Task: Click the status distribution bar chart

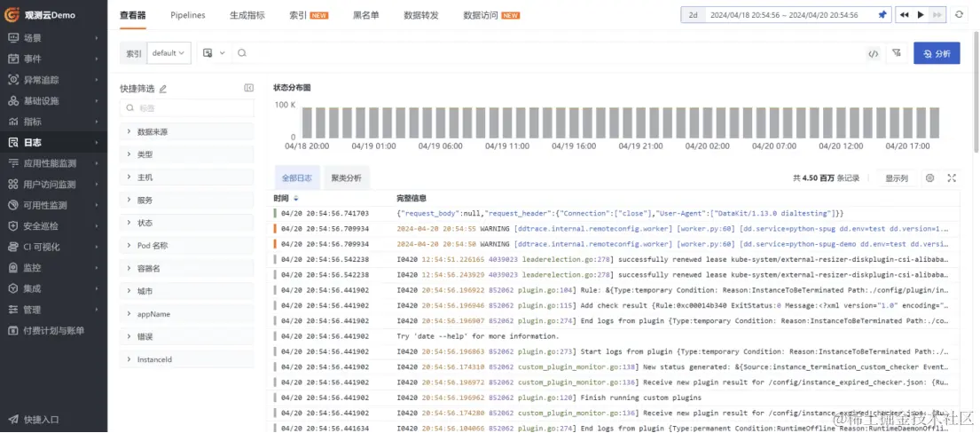Action: tap(620, 122)
